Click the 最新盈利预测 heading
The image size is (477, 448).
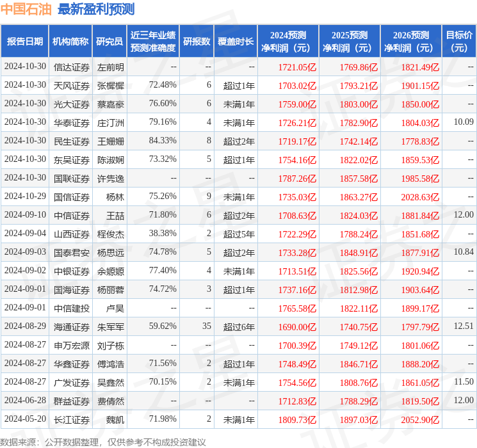coord(96,9)
